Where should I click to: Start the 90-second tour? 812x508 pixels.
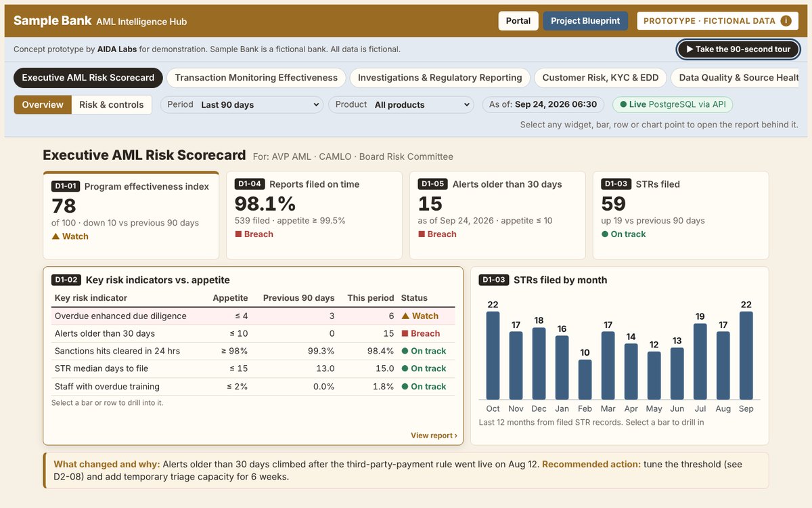(x=738, y=49)
